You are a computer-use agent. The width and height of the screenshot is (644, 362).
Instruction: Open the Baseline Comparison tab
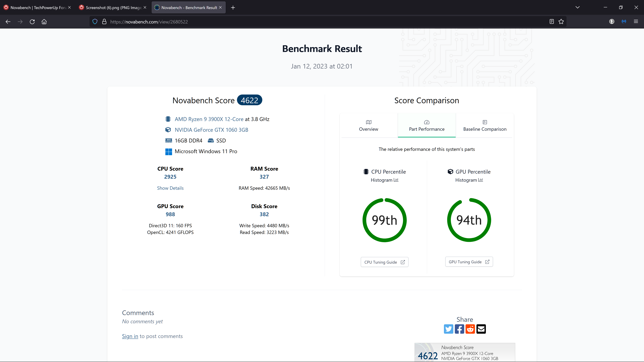pyautogui.click(x=485, y=125)
